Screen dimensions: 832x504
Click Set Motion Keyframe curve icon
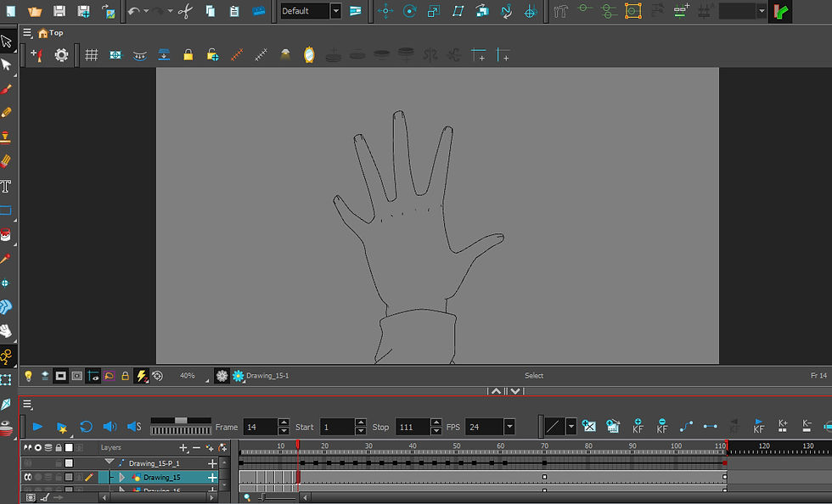pyautogui.click(x=686, y=426)
